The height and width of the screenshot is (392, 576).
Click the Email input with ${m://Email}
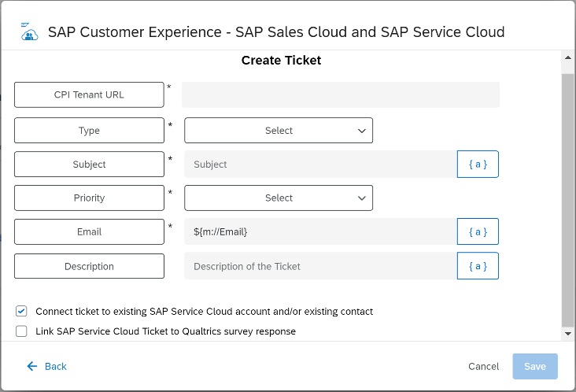click(x=321, y=231)
